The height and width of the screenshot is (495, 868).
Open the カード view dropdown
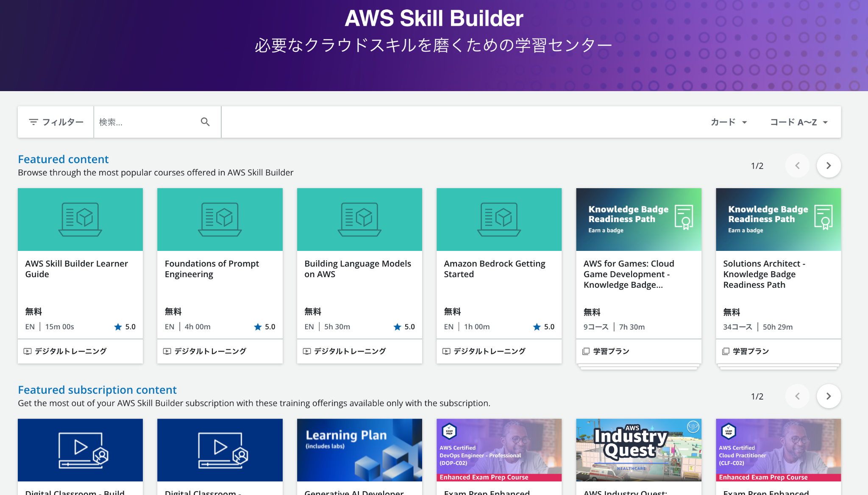pyautogui.click(x=729, y=122)
